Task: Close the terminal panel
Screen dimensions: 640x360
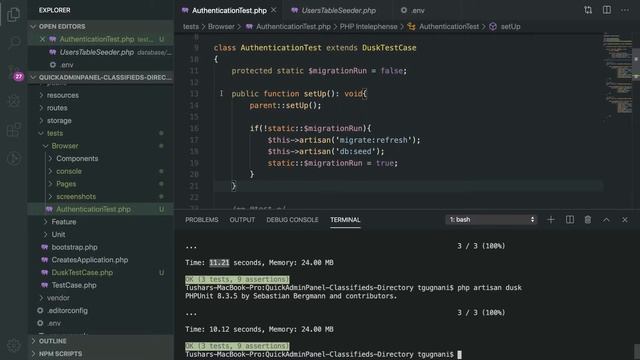Action: [x=624, y=220]
